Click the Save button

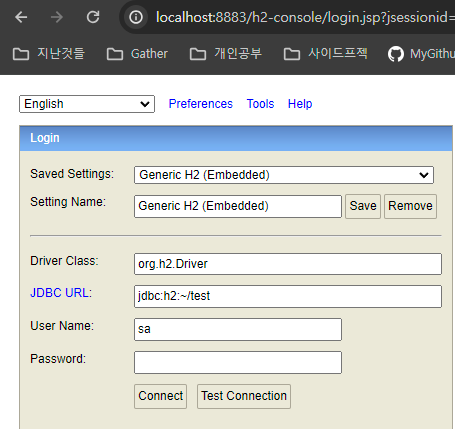click(x=363, y=206)
